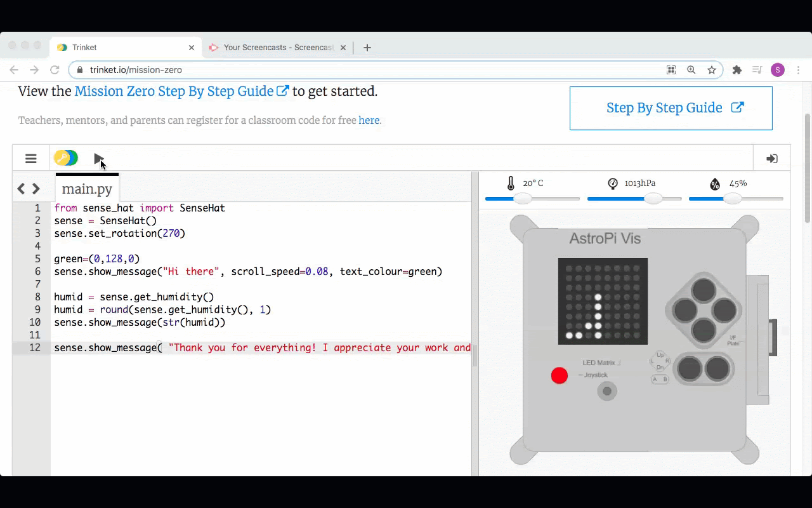Adjust the pressure slider handle
The width and height of the screenshot is (812, 508).
pyautogui.click(x=653, y=199)
